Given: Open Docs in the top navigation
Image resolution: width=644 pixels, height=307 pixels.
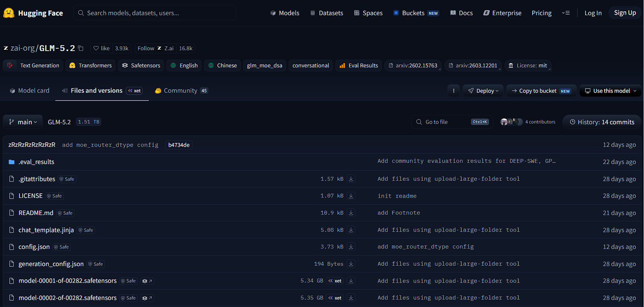Looking at the screenshot, I should coord(462,13).
